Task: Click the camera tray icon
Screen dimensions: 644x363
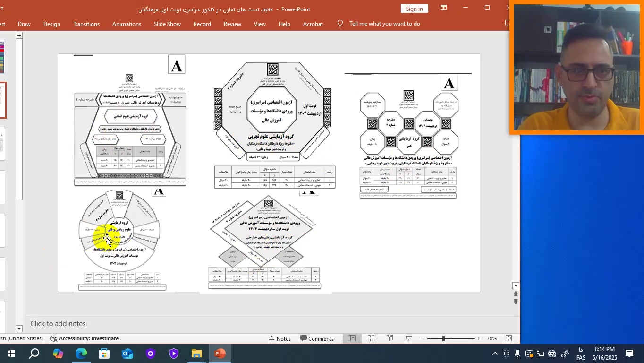Action: click(x=507, y=354)
